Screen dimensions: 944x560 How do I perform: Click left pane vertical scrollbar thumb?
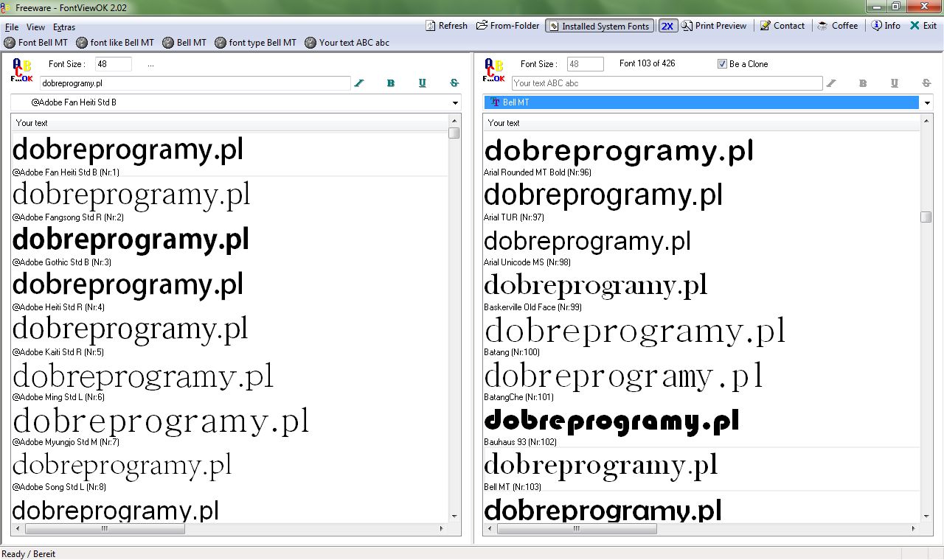[x=454, y=133]
